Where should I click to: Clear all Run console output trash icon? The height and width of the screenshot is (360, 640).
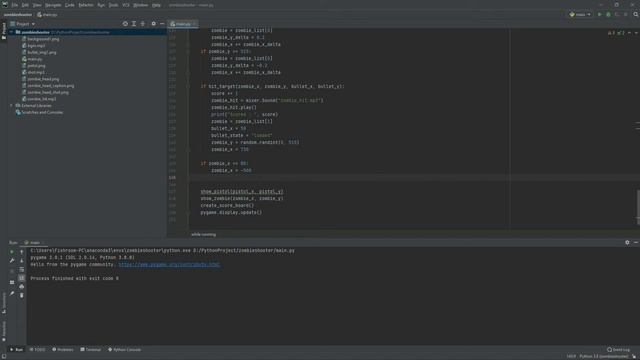point(22,295)
